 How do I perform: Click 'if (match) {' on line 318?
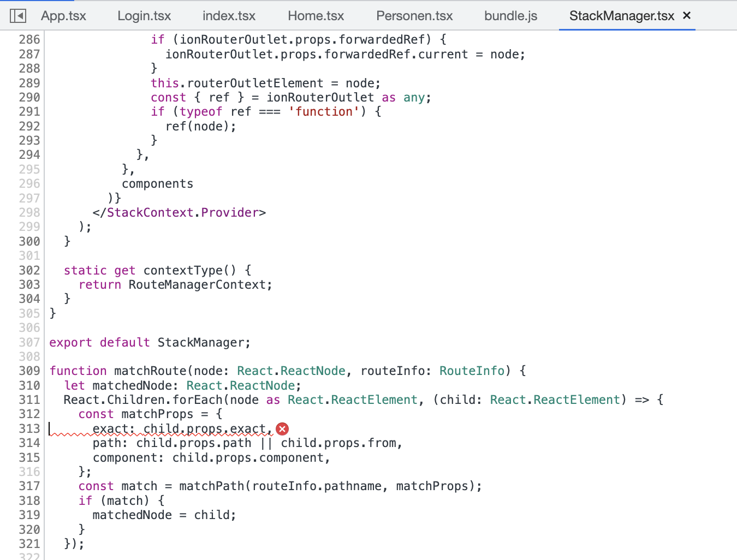121,501
